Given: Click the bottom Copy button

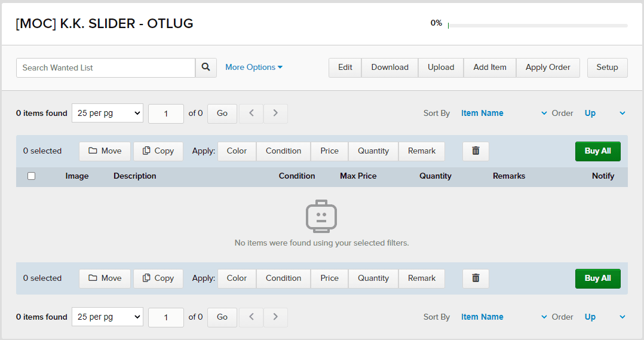Looking at the screenshot, I should click(x=158, y=278).
